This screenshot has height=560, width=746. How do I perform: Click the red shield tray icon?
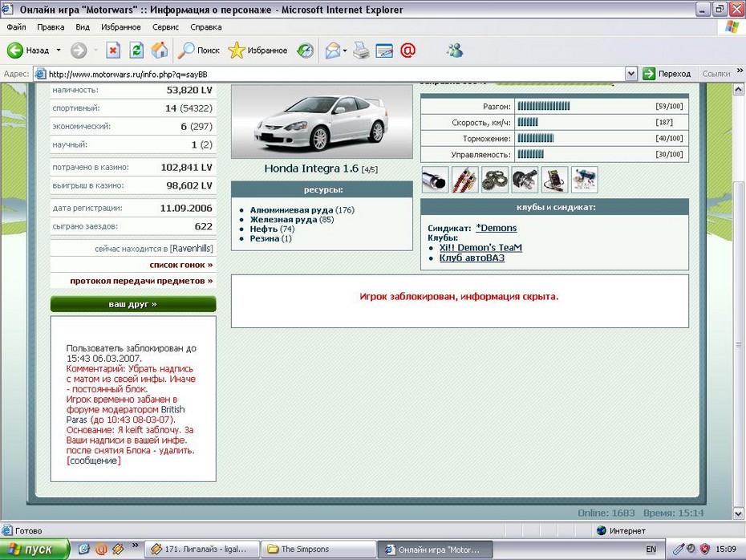[x=704, y=549]
